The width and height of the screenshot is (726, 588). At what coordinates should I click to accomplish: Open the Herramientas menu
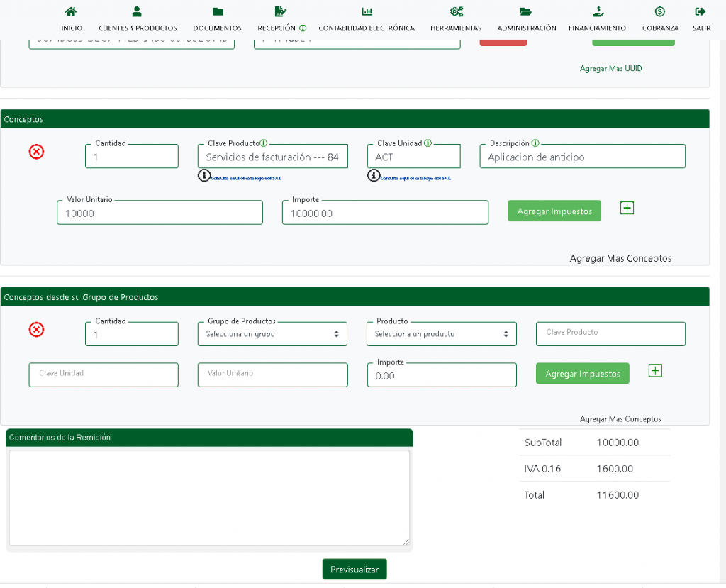click(x=456, y=12)
